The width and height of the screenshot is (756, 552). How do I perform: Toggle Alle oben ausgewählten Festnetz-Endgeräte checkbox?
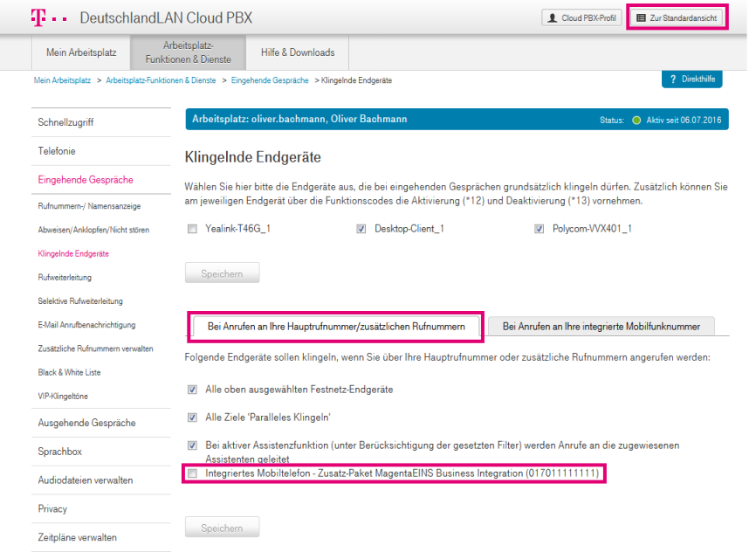click(x=192, y=390)
